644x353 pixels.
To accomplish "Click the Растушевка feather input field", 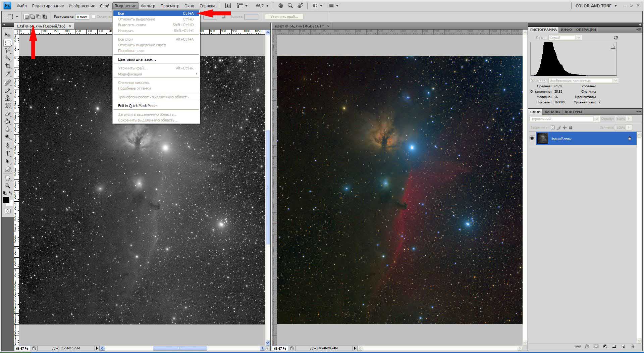I will tap(82, 17).
